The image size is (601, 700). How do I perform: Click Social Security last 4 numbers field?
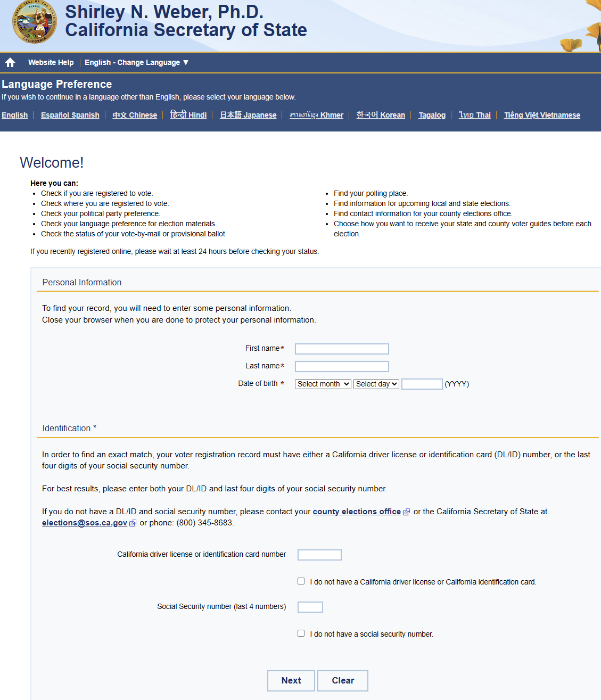[310, 607]
